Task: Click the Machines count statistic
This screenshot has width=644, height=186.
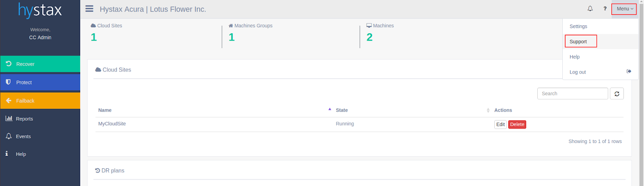Action: point(369,37)
